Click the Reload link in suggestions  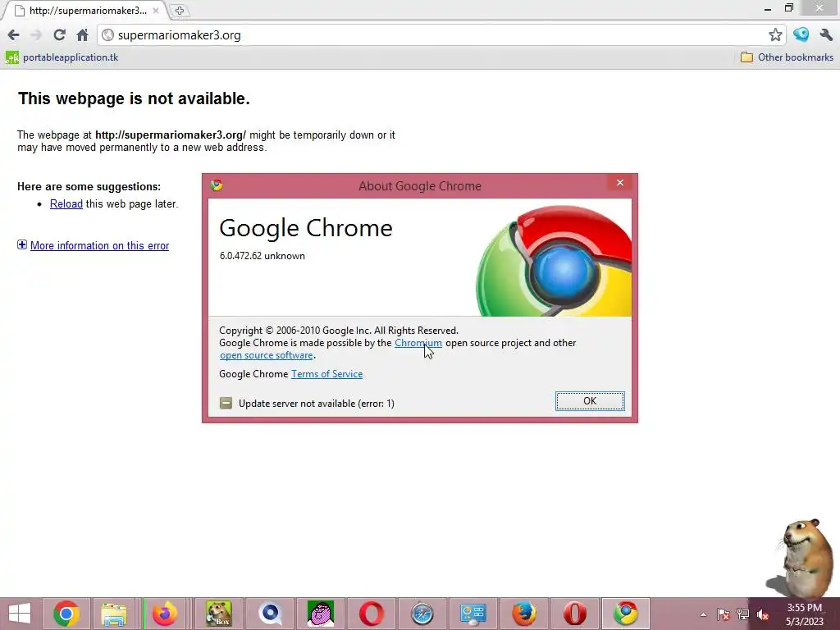click(66, 204)
